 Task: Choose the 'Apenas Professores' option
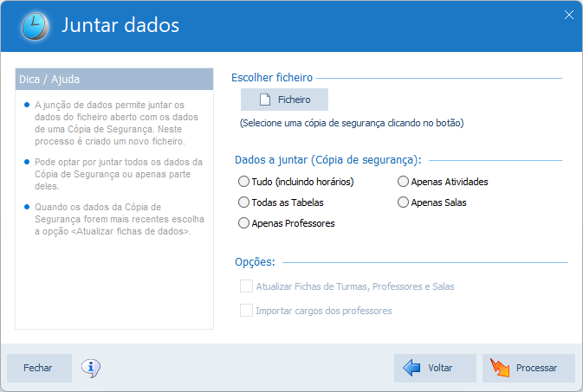(x=243, y=222)
